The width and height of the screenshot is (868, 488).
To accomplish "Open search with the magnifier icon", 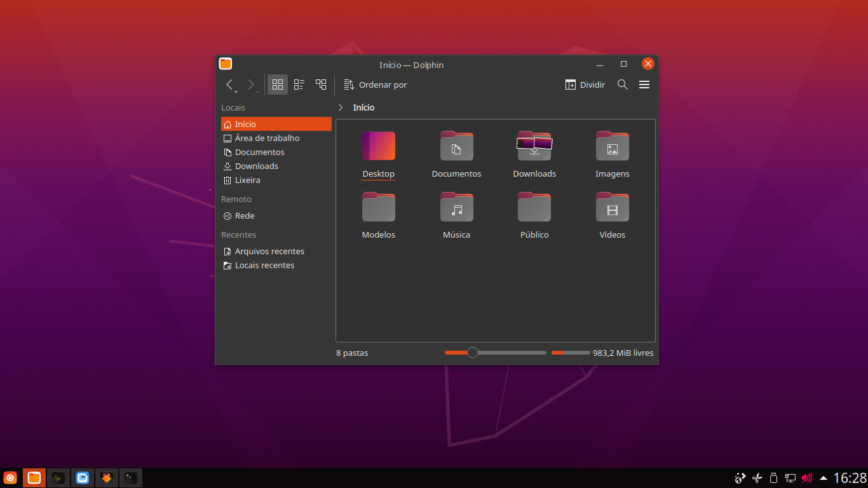I will pos(623,85).
